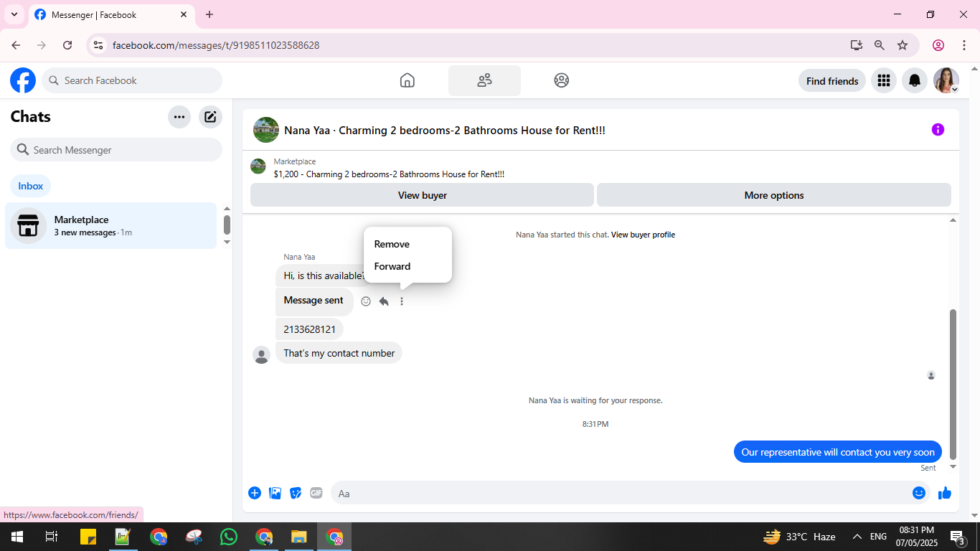
Task: Close the Messenger browser tab
Action: point(184,14)
